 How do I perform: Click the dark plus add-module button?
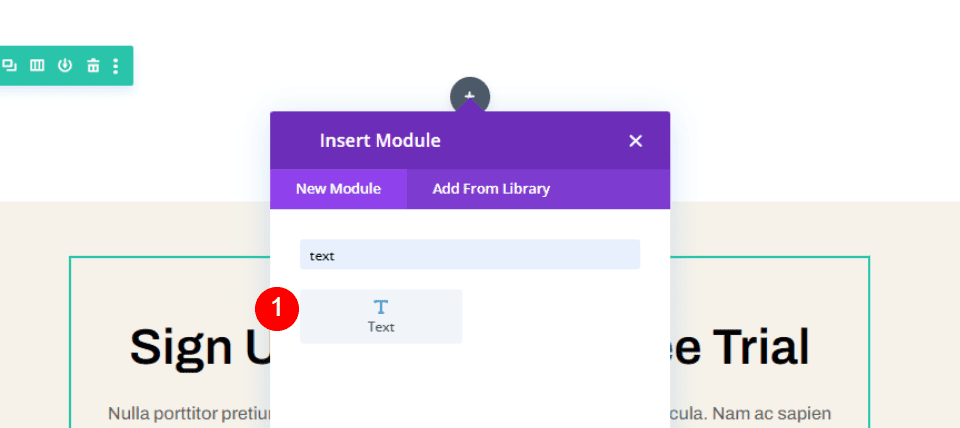[x=470, y=96]
